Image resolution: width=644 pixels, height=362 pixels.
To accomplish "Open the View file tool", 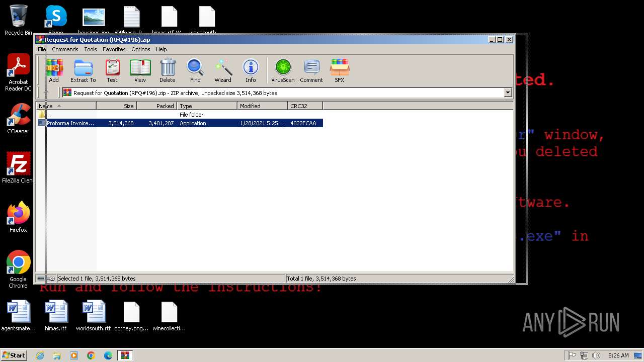I will coord(140,70).
